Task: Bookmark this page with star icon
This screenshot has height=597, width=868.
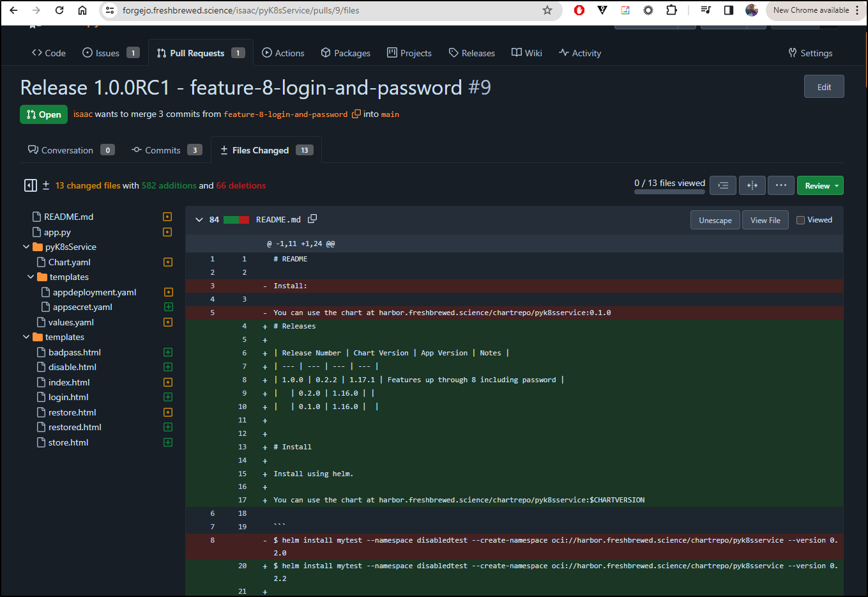Action: (x=547, y=10)
